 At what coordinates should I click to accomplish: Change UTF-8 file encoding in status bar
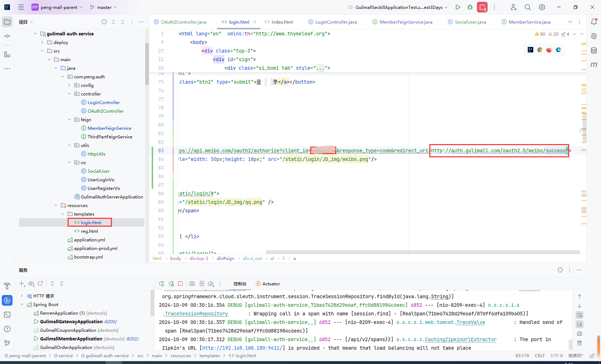coord(557,356)
